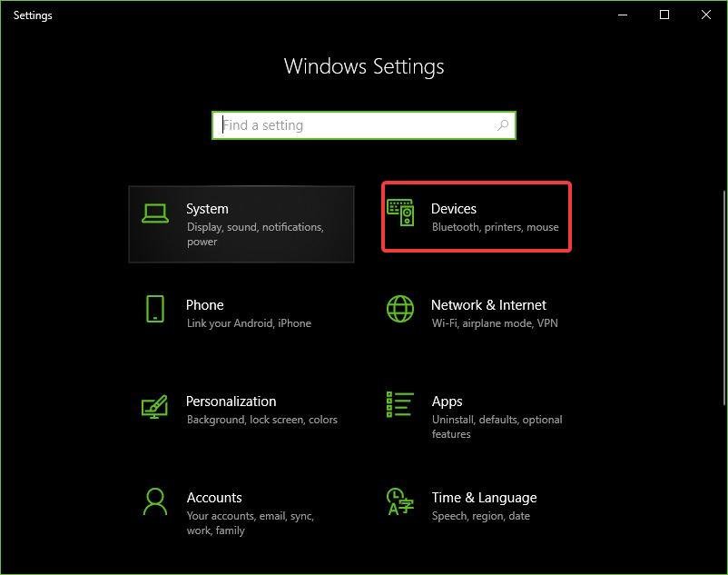The height and width of the screenshot is (575, 728).
Task: Click the Devices keyboard and speaker icon
Action: click(400, 213)
